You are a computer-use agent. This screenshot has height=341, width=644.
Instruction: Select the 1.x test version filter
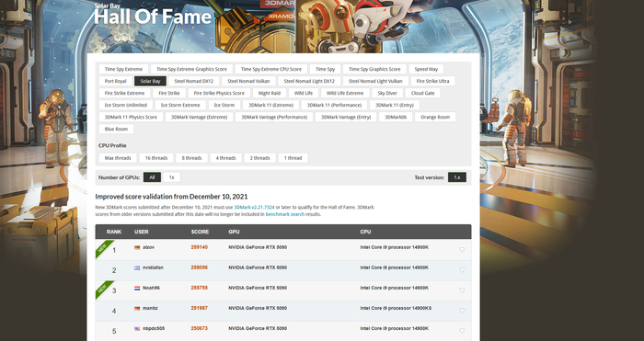456,177
